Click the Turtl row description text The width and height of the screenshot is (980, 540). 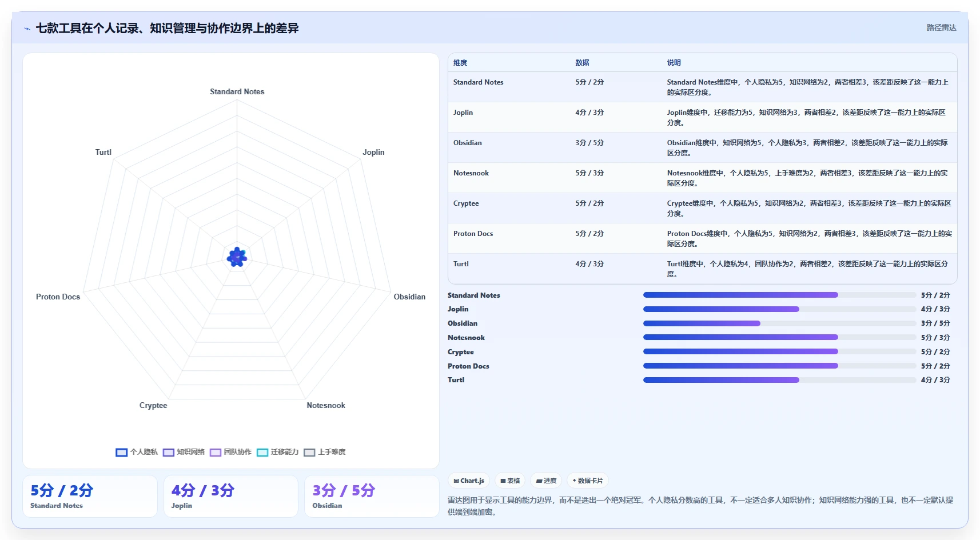(x=807, y=269)
